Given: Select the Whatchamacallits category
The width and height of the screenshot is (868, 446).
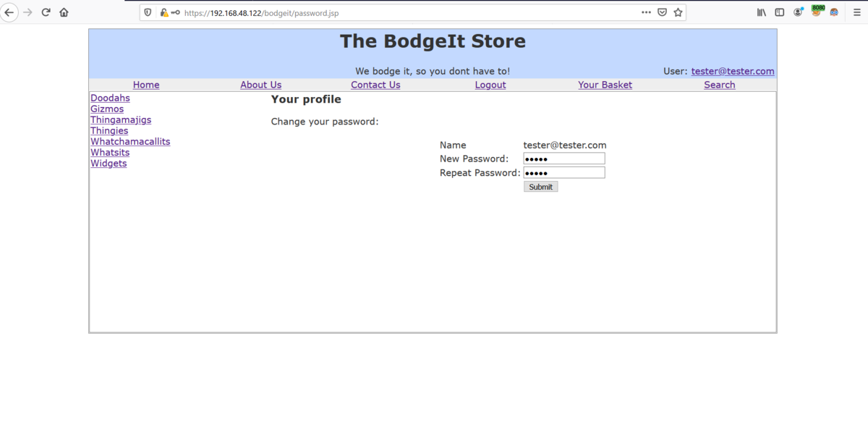Looking at the screenshot, I should (130, 141).
